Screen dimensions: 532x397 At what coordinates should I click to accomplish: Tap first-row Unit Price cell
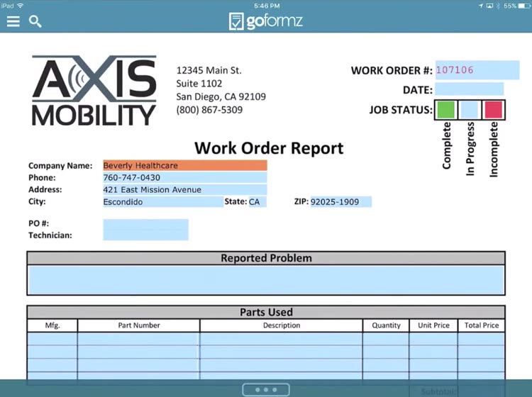click(x=433, y=339)
